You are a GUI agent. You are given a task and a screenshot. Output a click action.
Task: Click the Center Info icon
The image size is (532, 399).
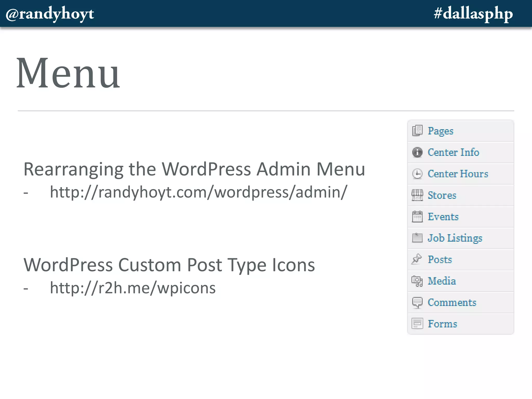click(x=417, y=152)
